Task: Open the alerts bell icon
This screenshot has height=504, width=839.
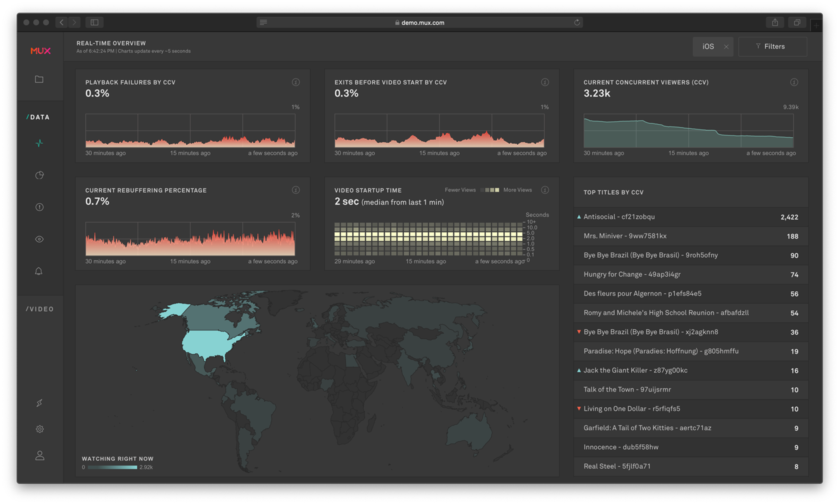Action: click(x=39, y=271)
